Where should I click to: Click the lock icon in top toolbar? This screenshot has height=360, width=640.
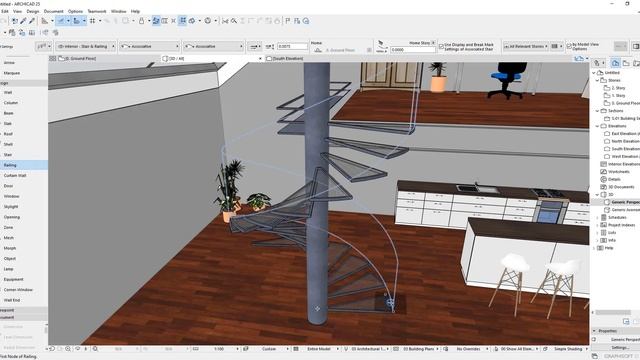coord(141,21)
